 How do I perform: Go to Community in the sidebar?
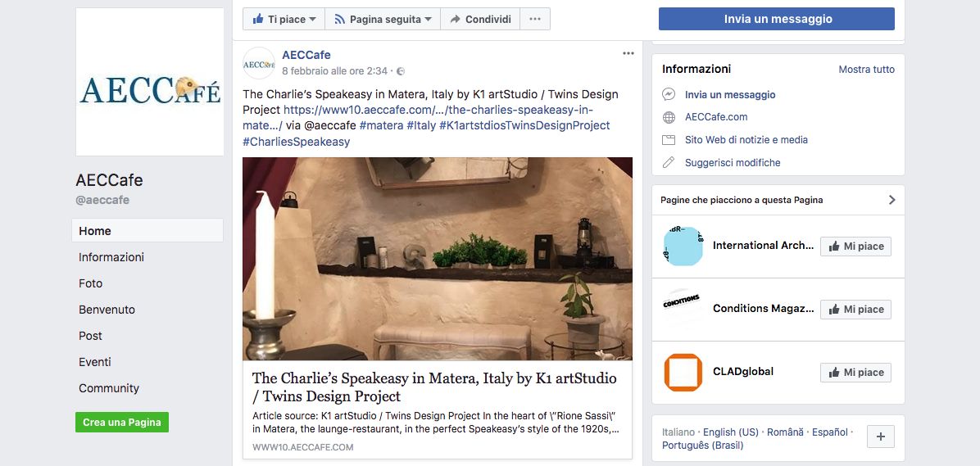(x=109, y=388)
